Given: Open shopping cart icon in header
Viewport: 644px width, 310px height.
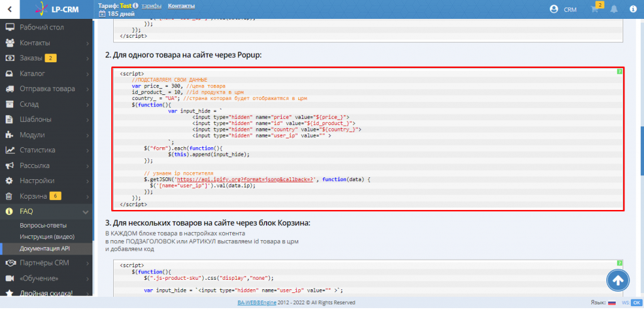Looking at the screenshot, I should coord(596,8).
